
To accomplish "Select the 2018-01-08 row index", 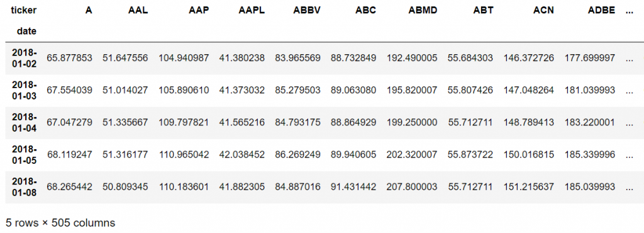I will [x=25, y=187].
